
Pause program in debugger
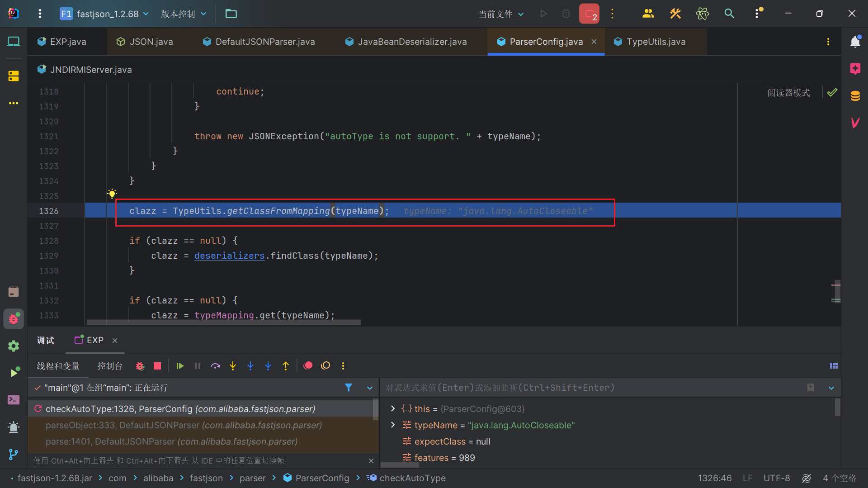(198, 366)
